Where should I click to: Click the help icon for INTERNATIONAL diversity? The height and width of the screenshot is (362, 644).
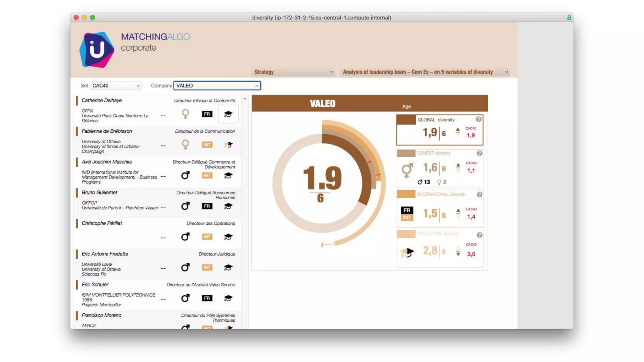click(479, 195)
